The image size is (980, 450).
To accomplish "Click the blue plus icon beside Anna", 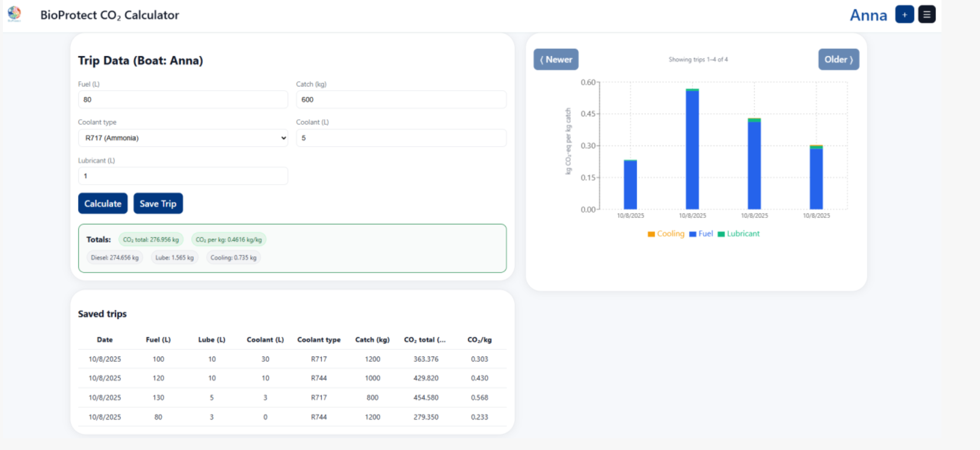I will click(904, 15).
